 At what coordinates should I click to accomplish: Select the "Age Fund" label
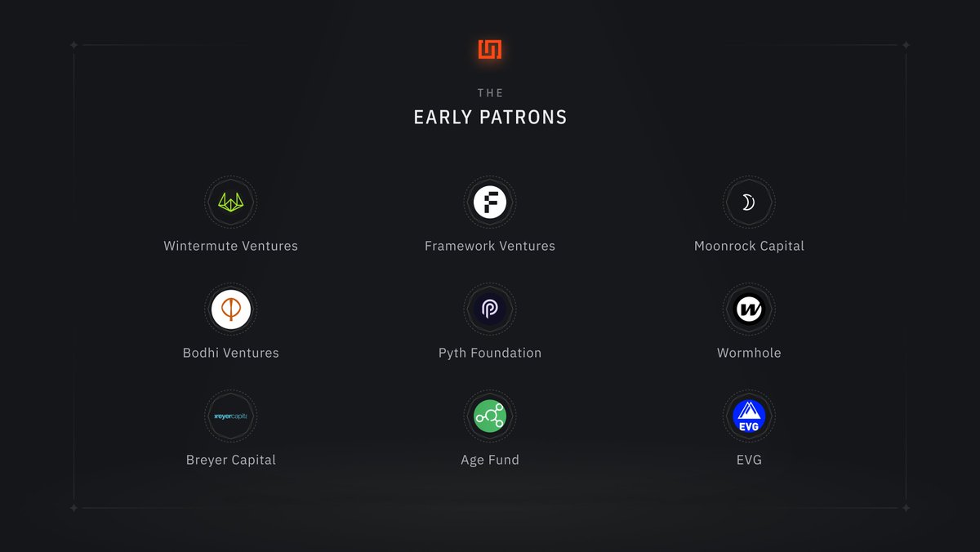click(490, 460)
